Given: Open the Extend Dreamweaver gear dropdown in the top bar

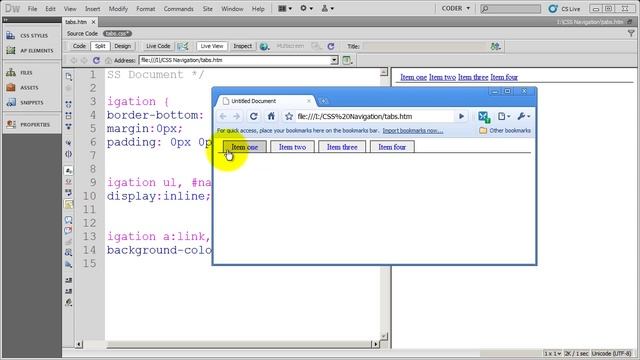Looking at the screenshot, I should [x=307, y=9].
